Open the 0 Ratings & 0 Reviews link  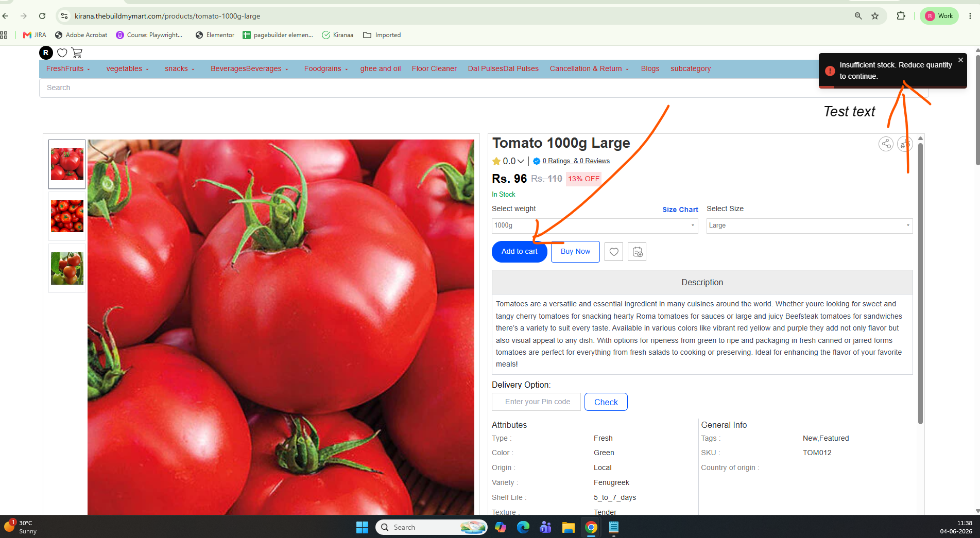(576, 161)
